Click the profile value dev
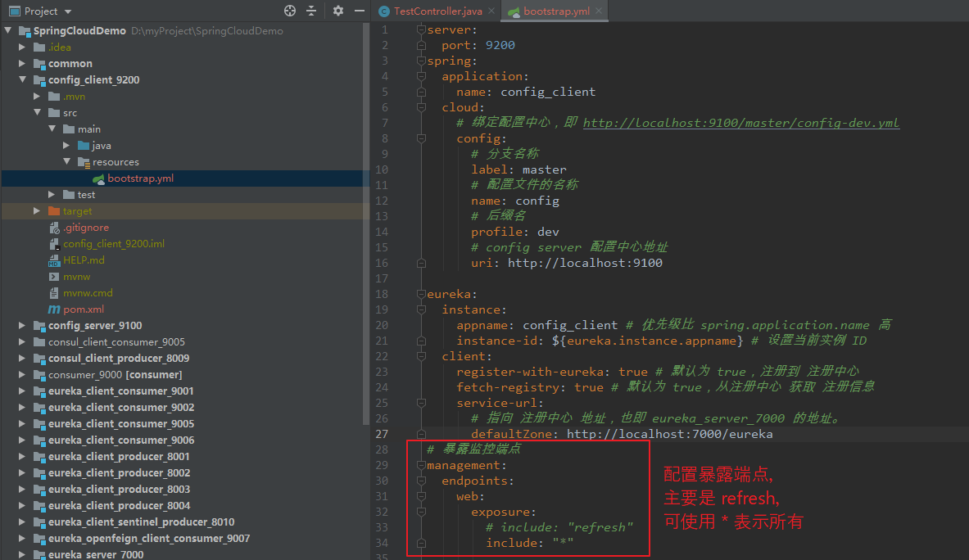 tap(548, 233)
